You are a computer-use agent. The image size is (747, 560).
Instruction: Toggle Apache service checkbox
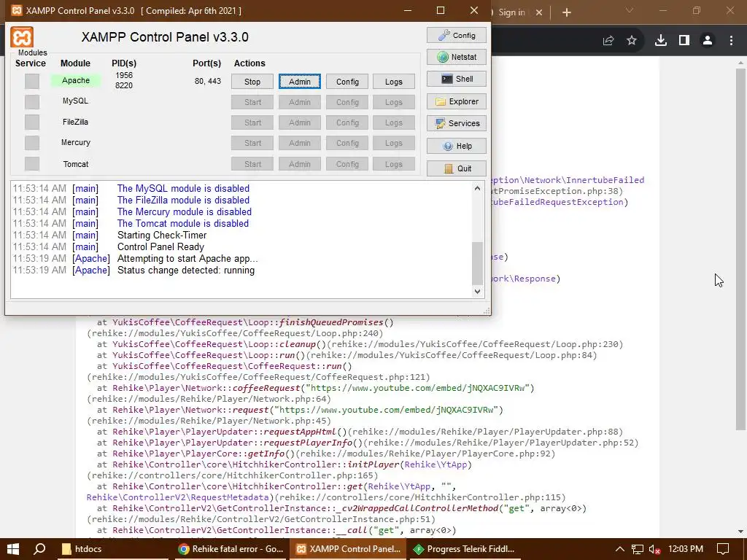[x=32, y=81]
